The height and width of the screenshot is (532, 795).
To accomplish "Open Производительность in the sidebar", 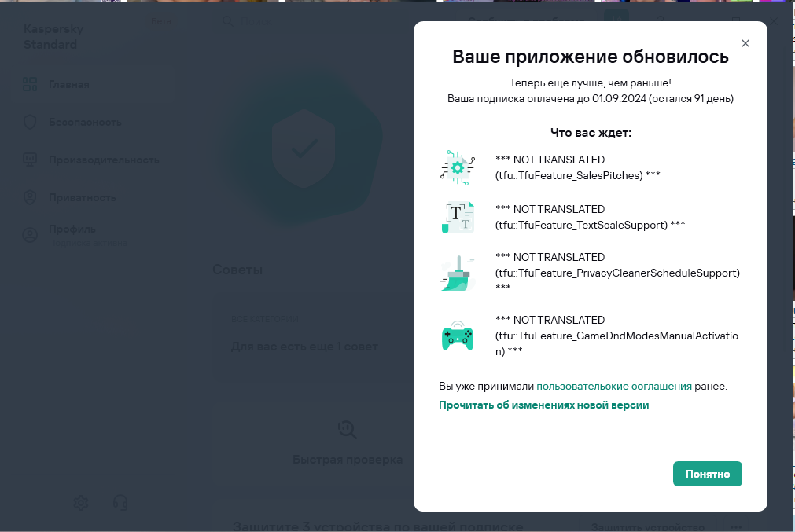I will 104,160.
